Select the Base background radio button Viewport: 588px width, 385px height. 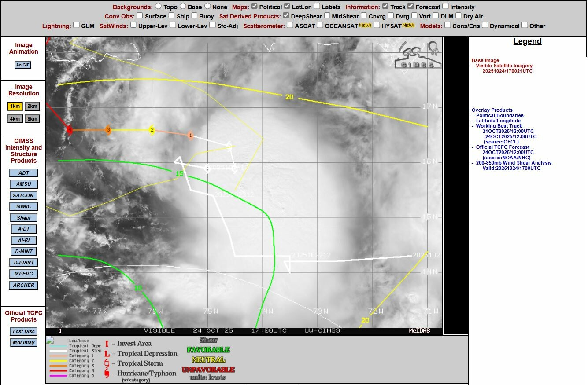(x=182, y=7)
